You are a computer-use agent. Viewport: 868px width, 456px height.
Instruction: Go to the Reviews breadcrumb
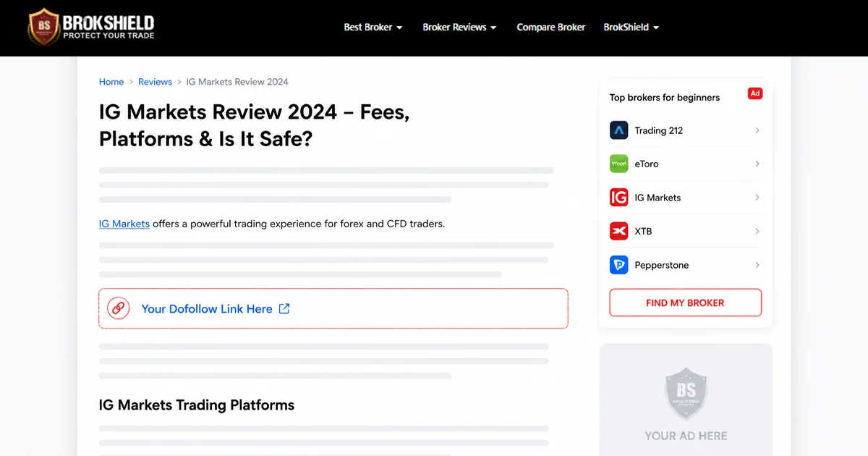pyautogui.click(x=155, y=82)
